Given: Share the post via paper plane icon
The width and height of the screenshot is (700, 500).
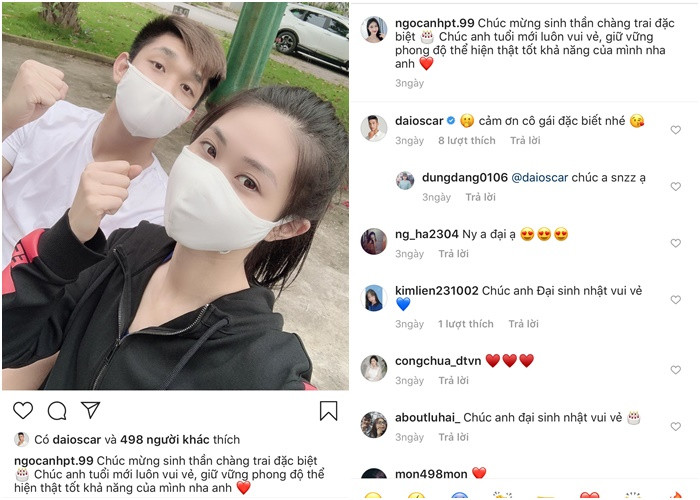Looking at the screenshot, I should (90, 410).
